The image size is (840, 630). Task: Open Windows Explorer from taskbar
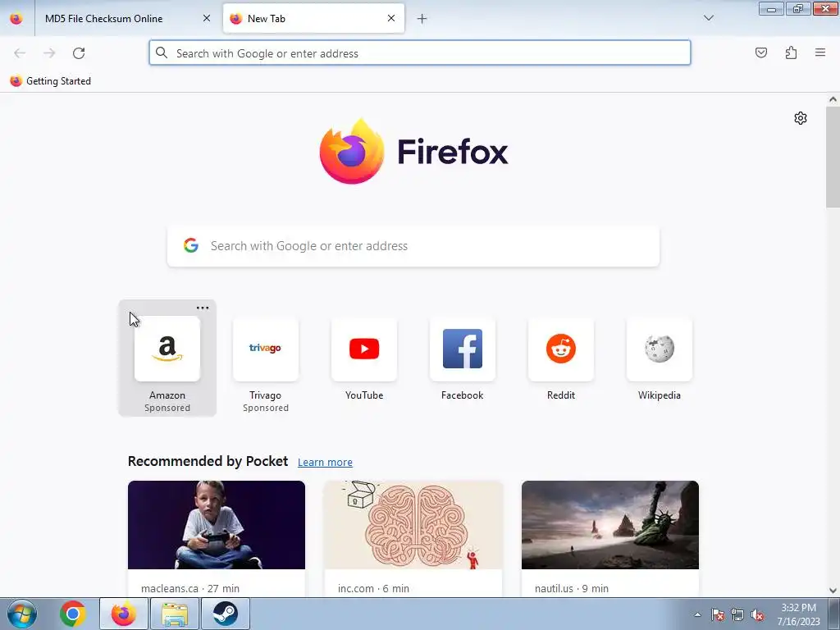pyautogui.click(x=175, y=614)
